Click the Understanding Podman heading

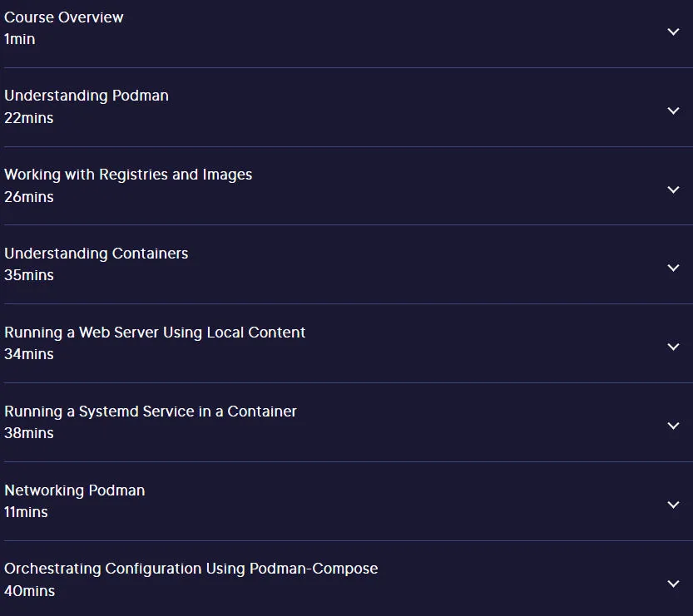coord(87,96)
